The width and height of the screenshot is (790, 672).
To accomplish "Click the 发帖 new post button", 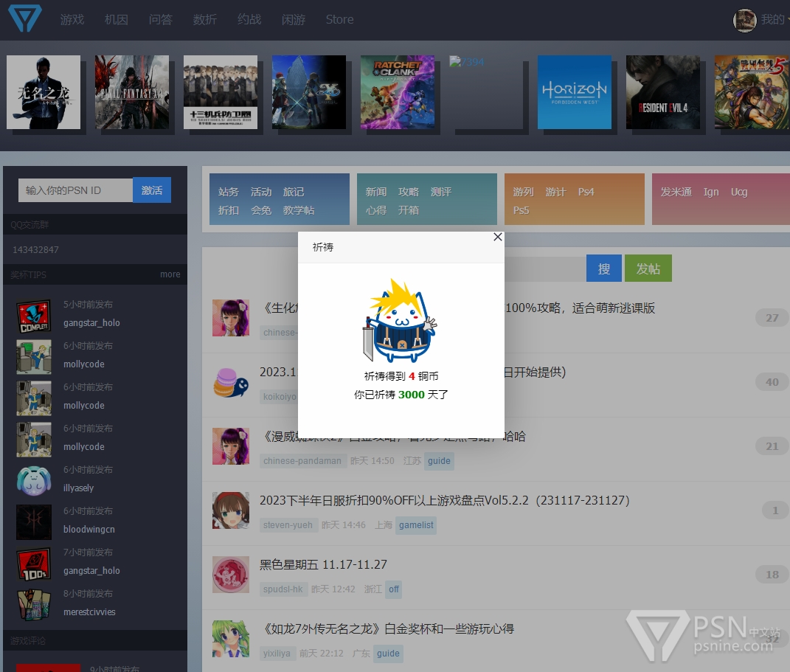I will 648,269.
